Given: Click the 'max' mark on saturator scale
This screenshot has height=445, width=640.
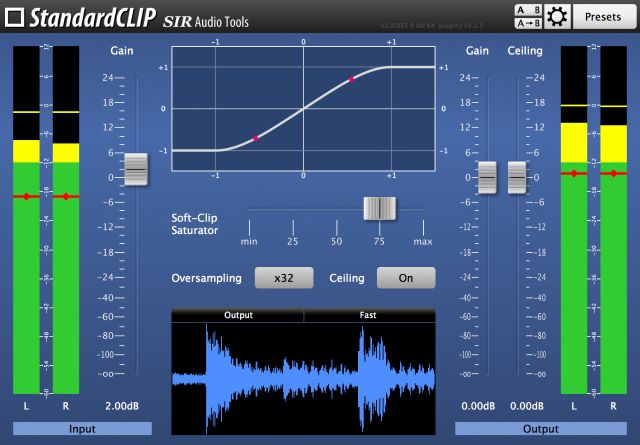Looking at the screenshot, I should tap(423, 241).
